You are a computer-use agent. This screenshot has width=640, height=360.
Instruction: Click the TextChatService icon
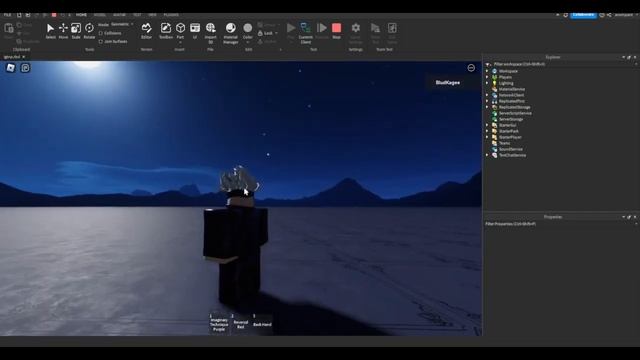[x=494, y=155]
